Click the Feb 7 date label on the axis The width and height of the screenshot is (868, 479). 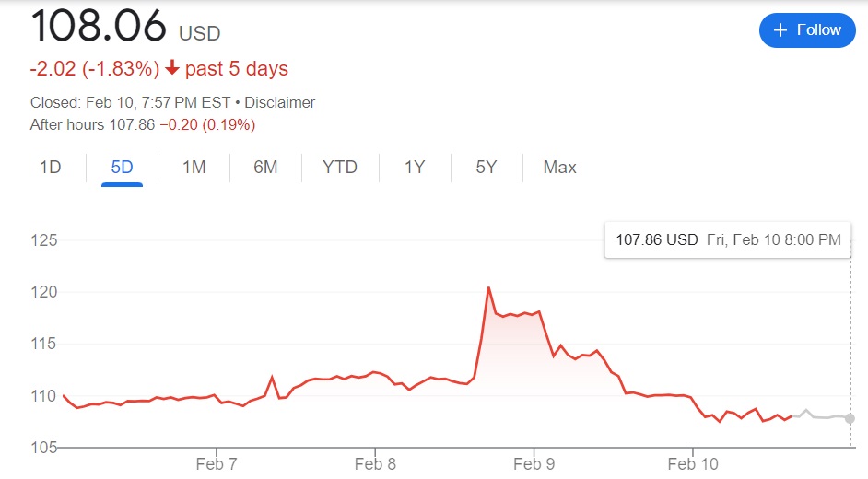click(217, 463)
